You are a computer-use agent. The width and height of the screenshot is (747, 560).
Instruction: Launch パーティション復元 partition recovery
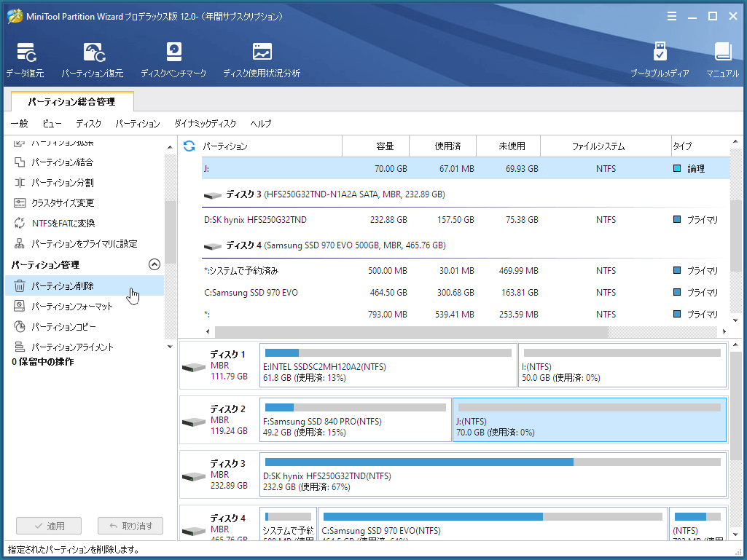93,60
